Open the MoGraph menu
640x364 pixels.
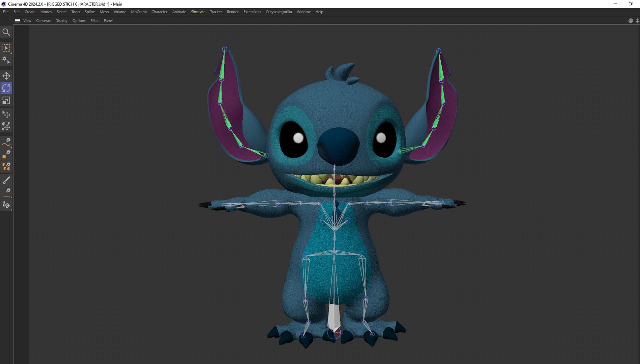(139, 12)
